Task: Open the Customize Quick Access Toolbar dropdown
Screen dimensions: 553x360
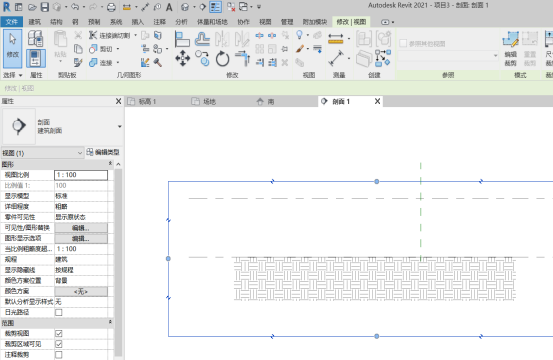Action: [259, 7]
